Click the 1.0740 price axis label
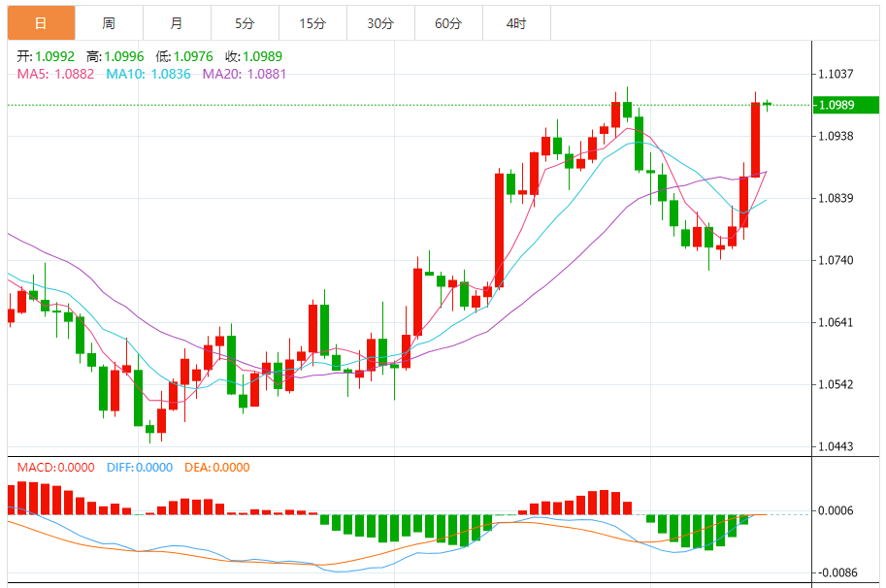This screenshot has width=886, height=588. point(836,260)
